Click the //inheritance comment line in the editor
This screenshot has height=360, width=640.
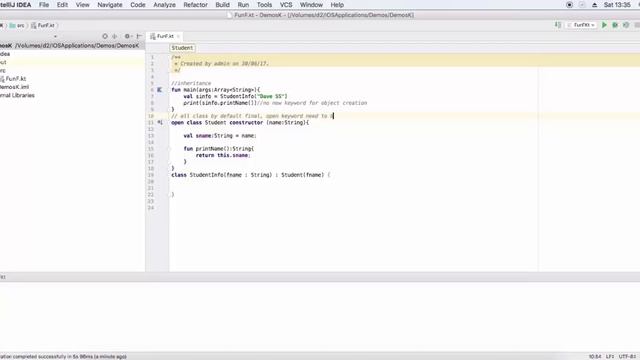(x=191, y=83)
